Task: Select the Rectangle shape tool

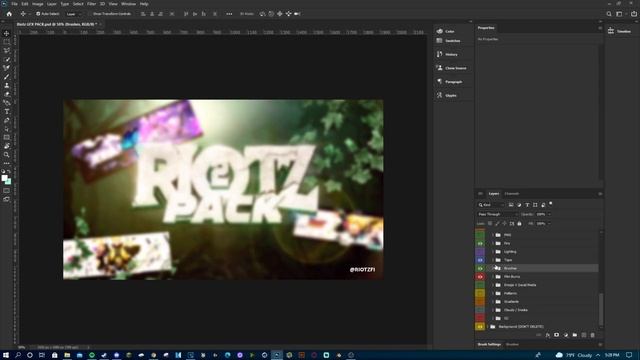Action: pos(7,138)
